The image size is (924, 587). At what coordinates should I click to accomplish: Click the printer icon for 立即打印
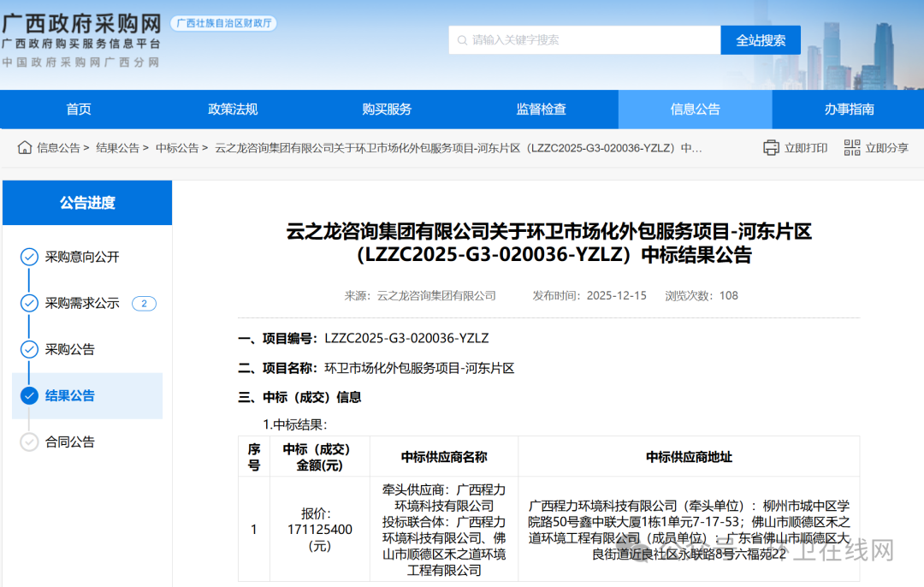tap(771, 147)
